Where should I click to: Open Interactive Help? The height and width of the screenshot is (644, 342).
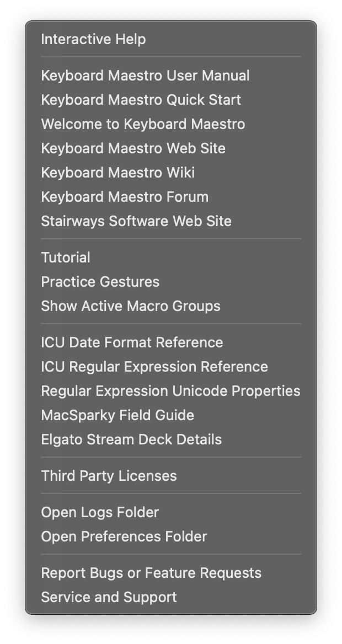tap(93, 40)
